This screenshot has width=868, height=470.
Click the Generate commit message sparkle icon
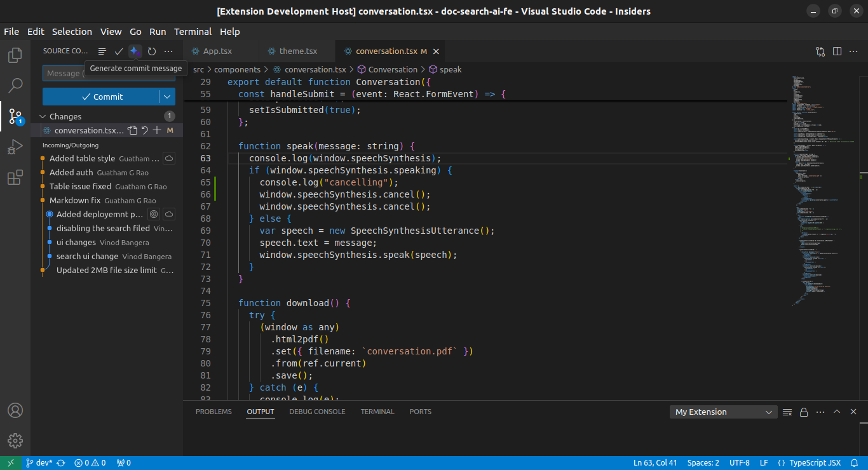click(x=135, y=51)
